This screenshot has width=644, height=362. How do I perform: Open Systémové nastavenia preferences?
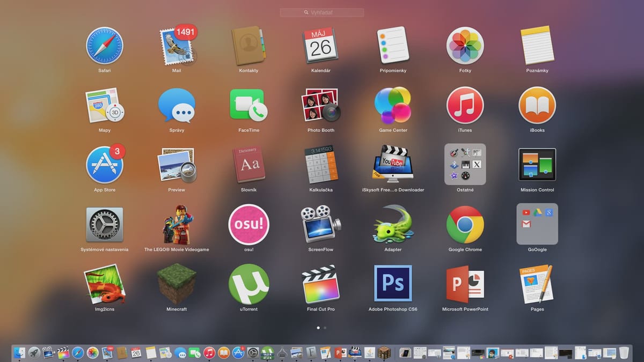[105, 225]
